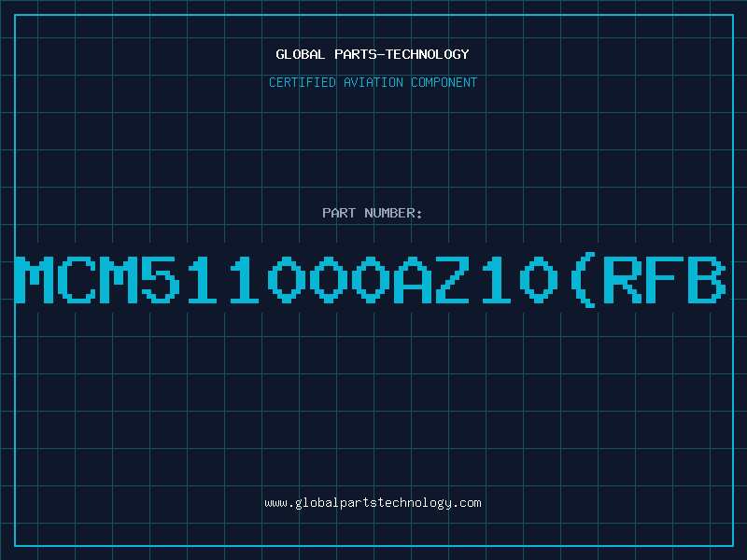Screen dimensions: 747x560
Task: Click the word PARTS in the heading
Action: 356,54
